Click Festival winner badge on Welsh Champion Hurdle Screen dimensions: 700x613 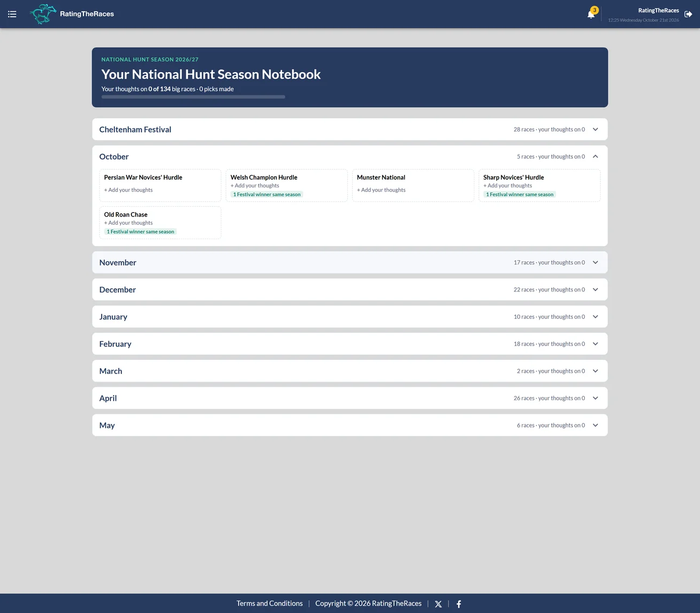pyautogui.click(x=267, y=194)
